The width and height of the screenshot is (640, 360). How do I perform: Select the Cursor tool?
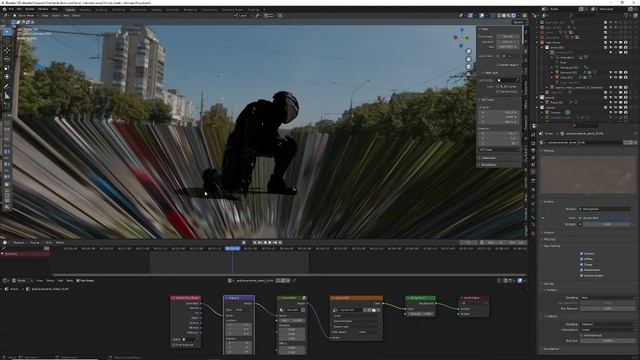pos(7,41)
